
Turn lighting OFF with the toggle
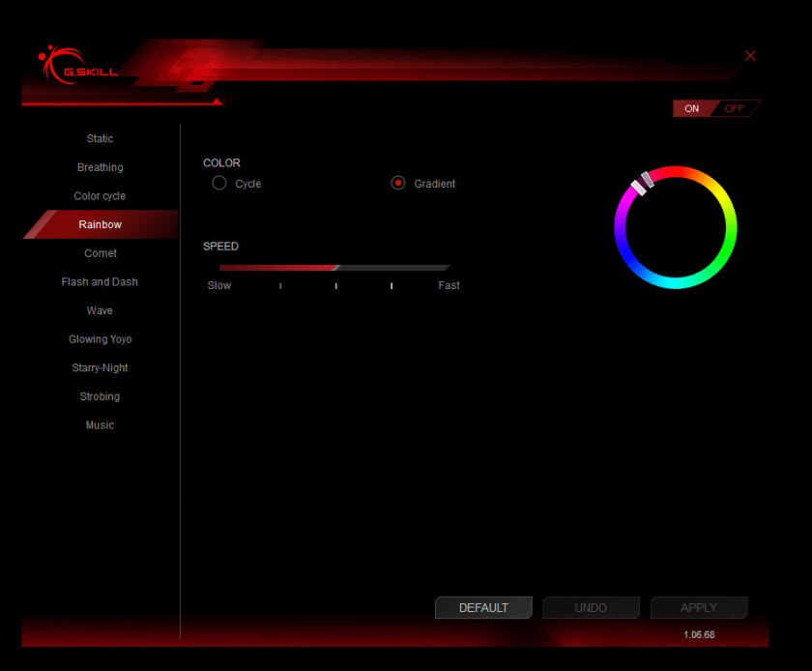pyautogui.click(x=735, y=108)
